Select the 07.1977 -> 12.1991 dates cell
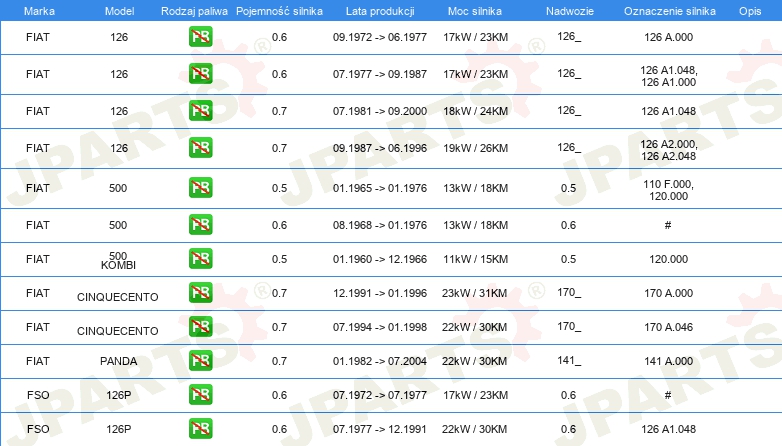The height and width of the screenshot is (446, 782). [x=380, y=429]
